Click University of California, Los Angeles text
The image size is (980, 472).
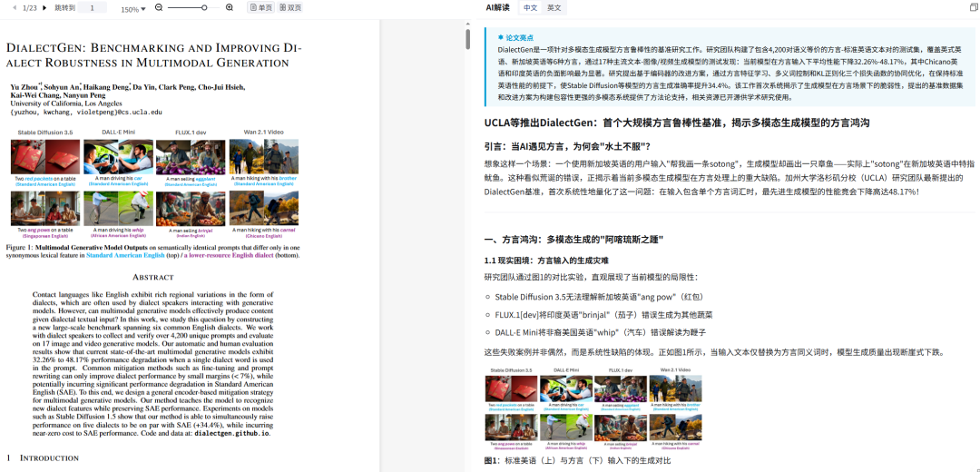pos(66,103)
